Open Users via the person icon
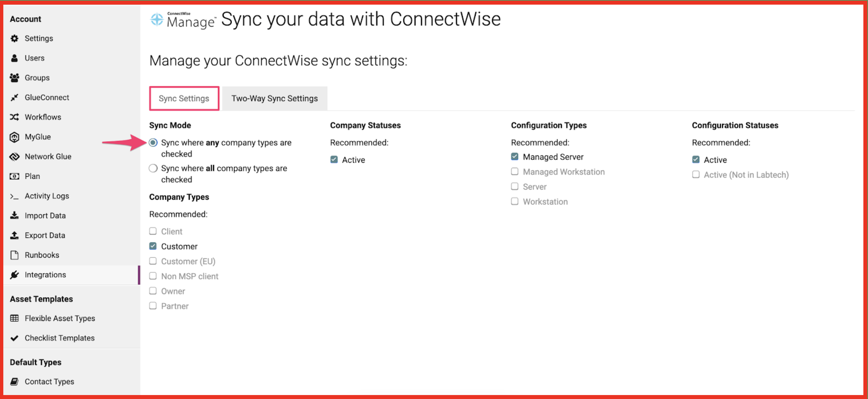Viewport: 868px width, 399px height. pos(14,58)
